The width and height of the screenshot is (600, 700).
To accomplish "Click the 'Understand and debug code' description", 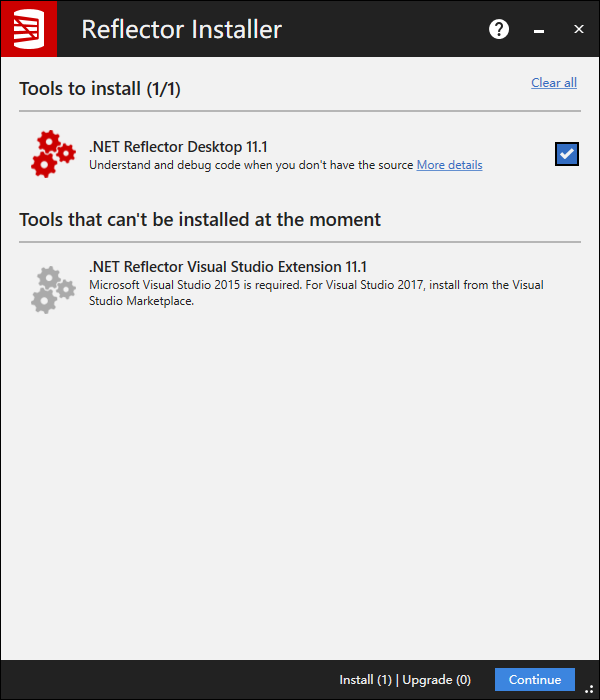I will (250, 165).
